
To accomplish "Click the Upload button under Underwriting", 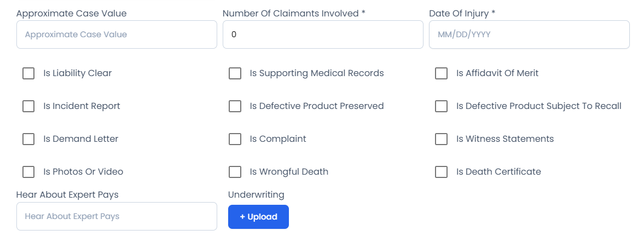I will pyautogui.click(x=258, y=217).
